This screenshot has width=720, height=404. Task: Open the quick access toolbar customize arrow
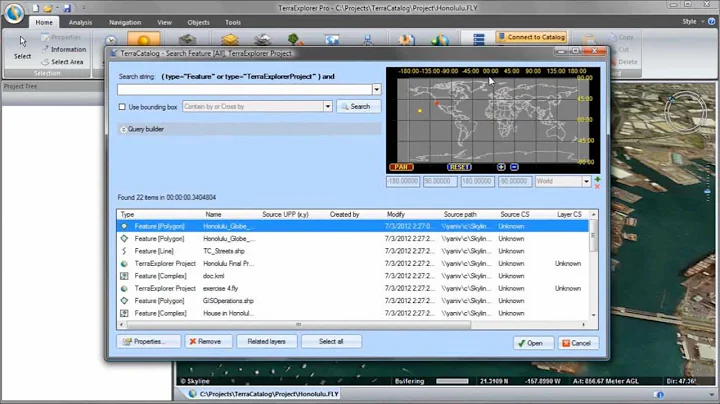click(x=84, y=8)
